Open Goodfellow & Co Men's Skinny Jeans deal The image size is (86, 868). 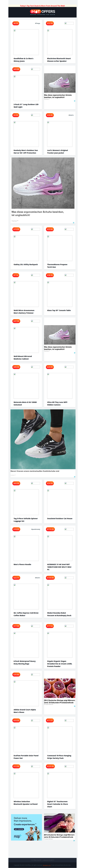pos(24,60)
